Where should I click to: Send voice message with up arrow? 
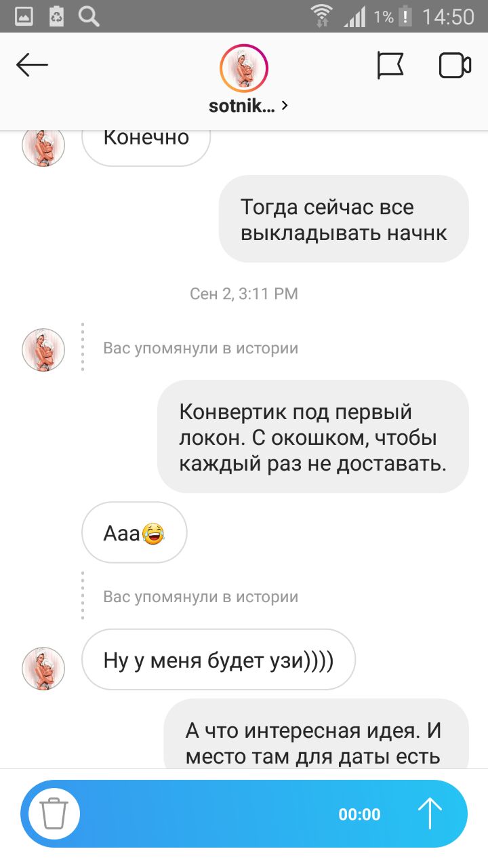(430, 813)
